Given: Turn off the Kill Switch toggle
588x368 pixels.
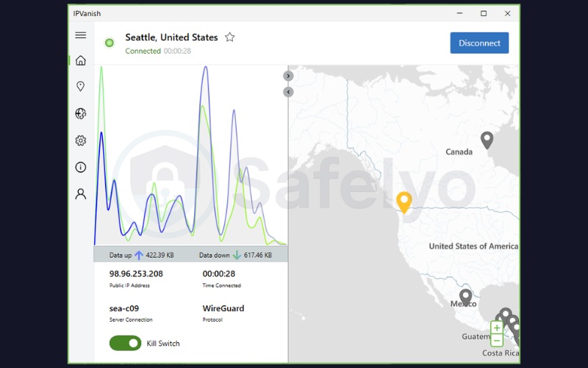Looking at the screenshot, I should [125, 343].
